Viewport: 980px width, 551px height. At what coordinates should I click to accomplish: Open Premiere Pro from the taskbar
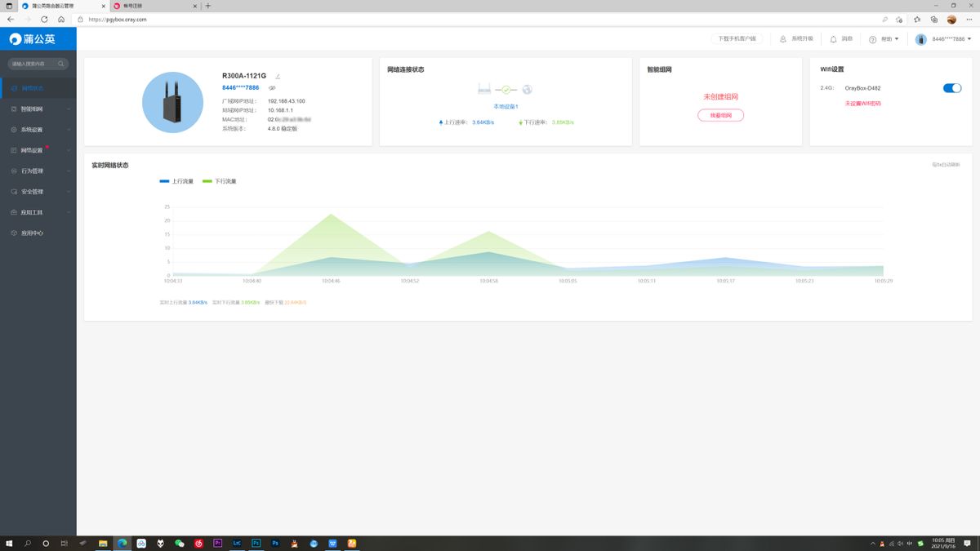click(x=217, y=543)
